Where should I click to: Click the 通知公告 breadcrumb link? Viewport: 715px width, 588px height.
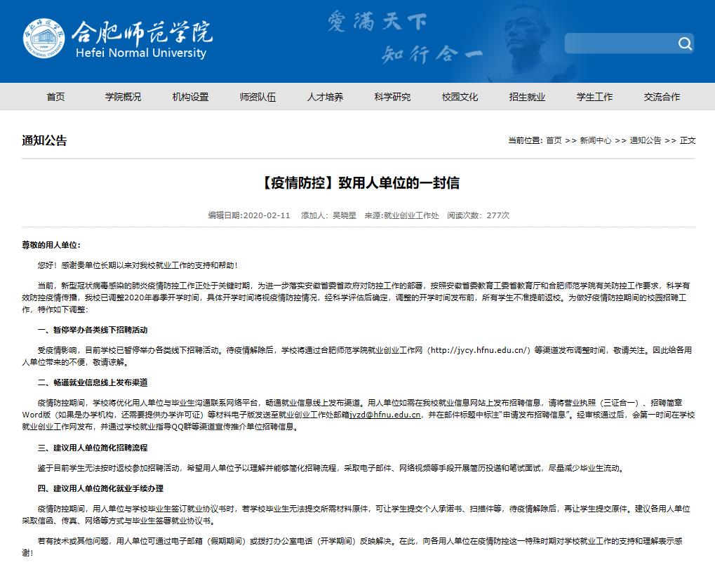[645, 140]
